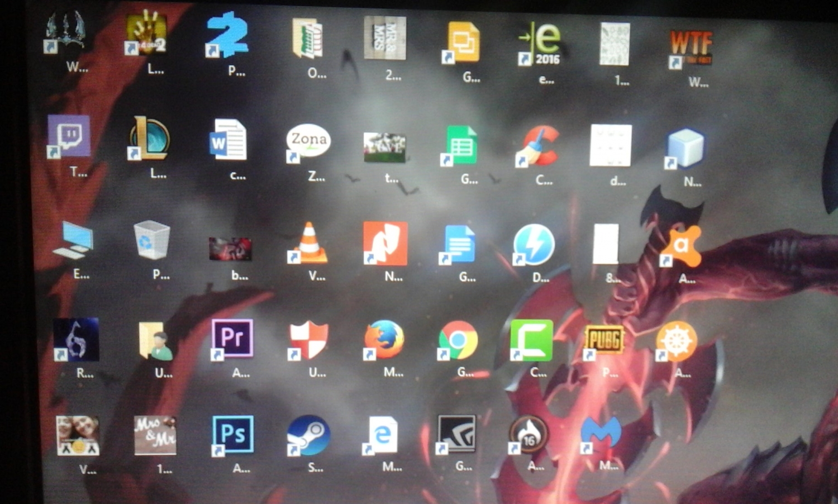Open the MR & MRS image file
Screen dimensions: 838x504
[x=385, y=38]
